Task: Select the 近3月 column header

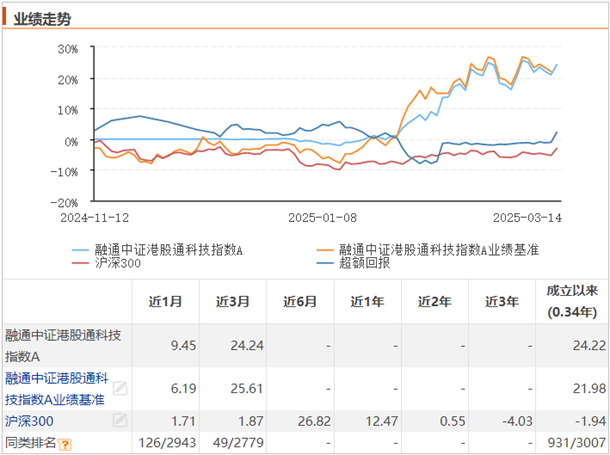Action: pos(234,301)
